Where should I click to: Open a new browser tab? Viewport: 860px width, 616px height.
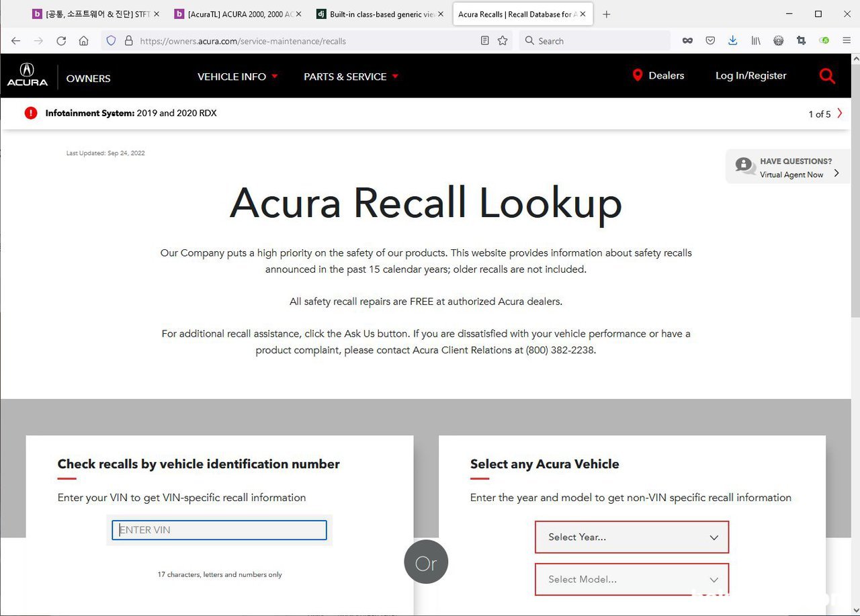pos(607,14)
